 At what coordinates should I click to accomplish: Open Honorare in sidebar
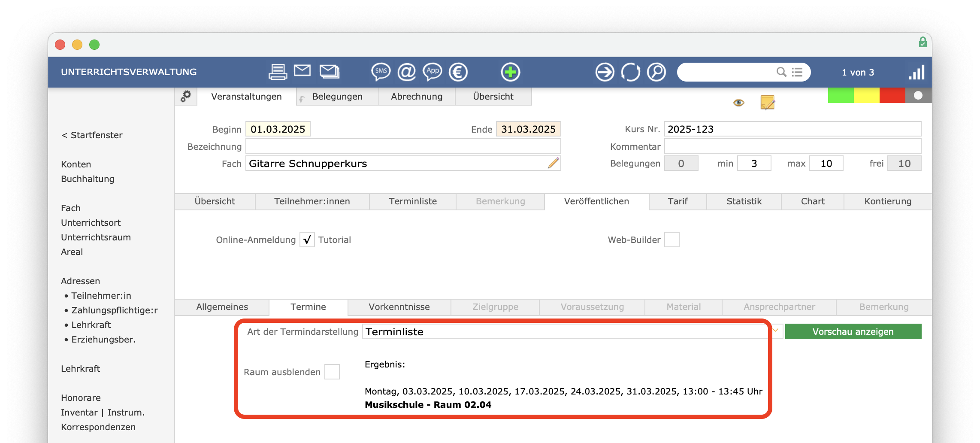[81, 397]
